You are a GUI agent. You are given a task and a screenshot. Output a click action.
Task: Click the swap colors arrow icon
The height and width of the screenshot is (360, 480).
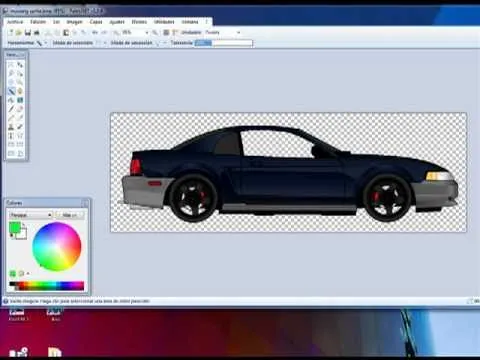(x=23, y=225)
